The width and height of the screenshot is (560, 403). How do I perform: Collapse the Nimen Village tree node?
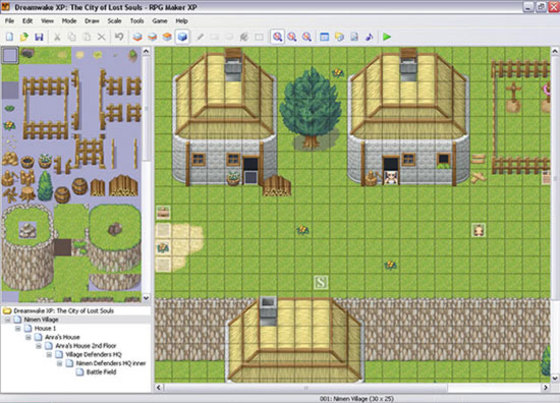coord(8,319)
